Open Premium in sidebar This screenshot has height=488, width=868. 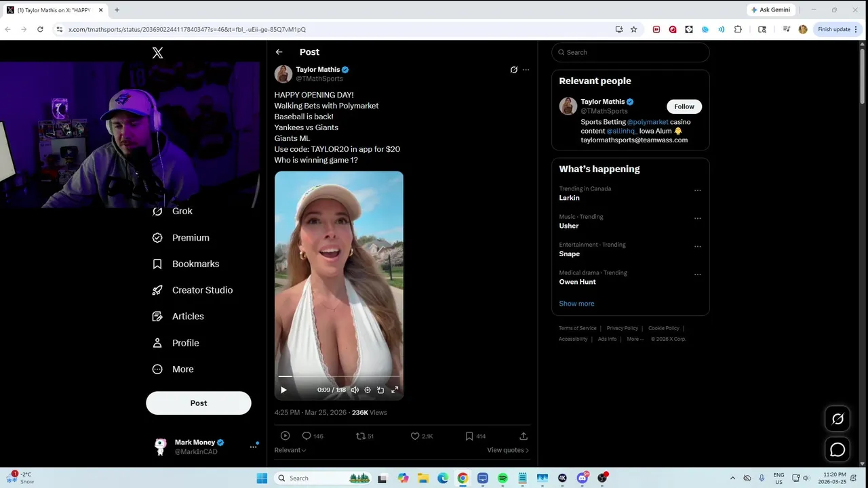coord(181,238)
